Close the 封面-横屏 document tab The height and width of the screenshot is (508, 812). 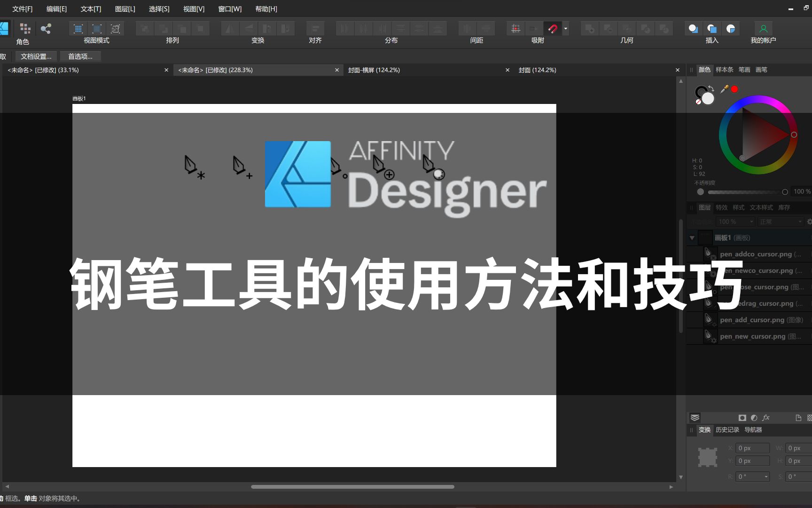coord(507,70)
